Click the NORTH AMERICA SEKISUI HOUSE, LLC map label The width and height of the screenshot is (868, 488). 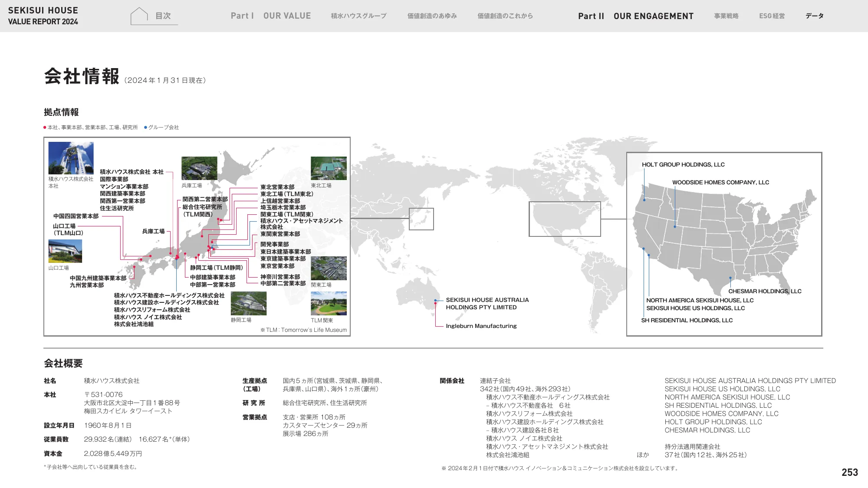[x=700, y=301]
